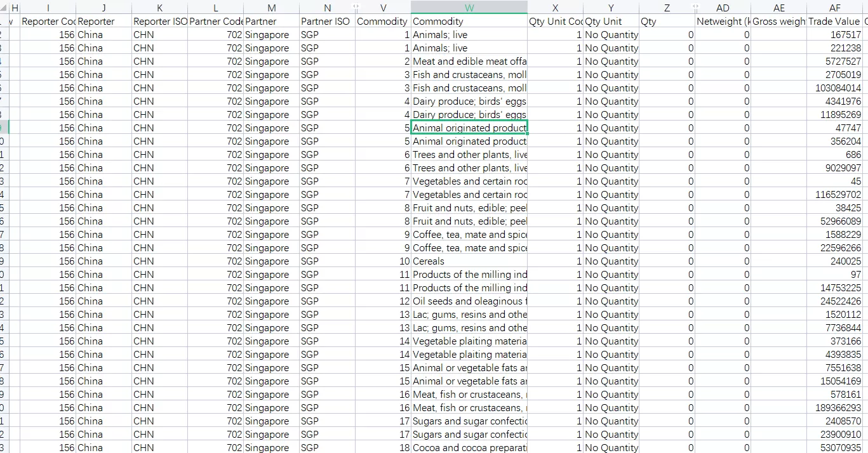This screenshot has height=453, width=868.
Task: Click the 'Commodity' header cell in column V
Action: click(x=383, y=21)
